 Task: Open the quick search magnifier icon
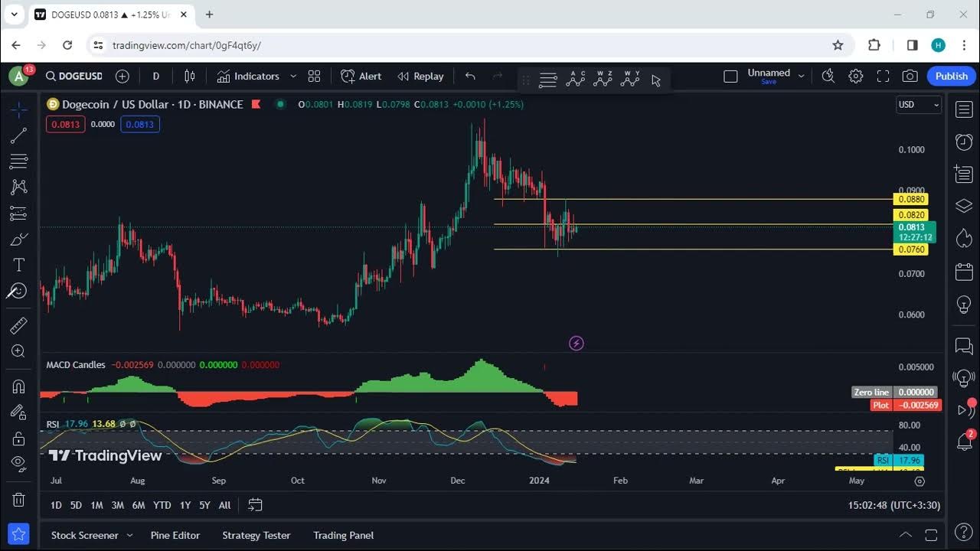coord(828,76)
